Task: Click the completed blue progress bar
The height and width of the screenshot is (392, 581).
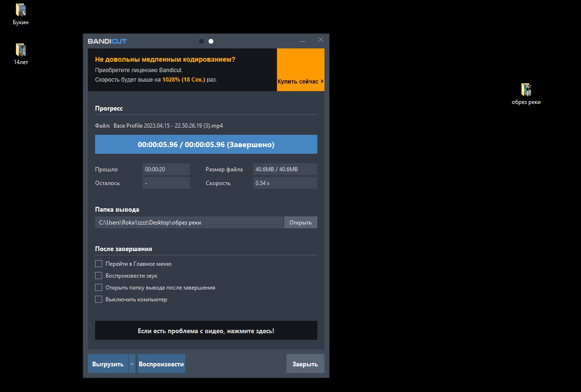Action: pyautogui.click(x=206, y=144)
